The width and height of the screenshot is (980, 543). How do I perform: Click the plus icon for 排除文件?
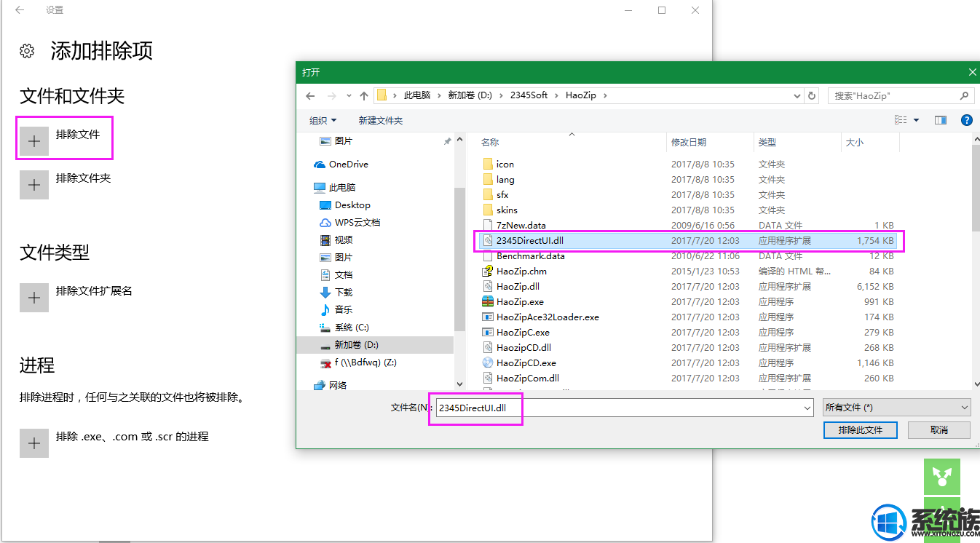click(34, 141)
